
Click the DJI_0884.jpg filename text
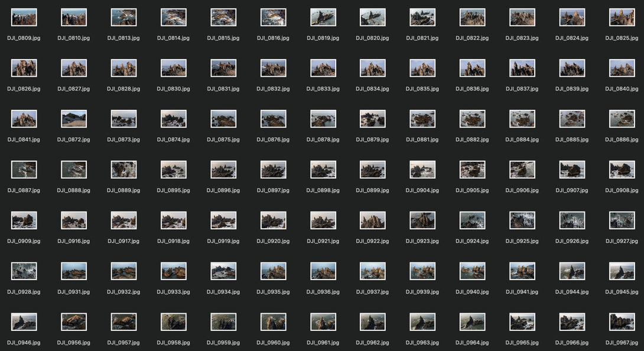pos(522,139)
